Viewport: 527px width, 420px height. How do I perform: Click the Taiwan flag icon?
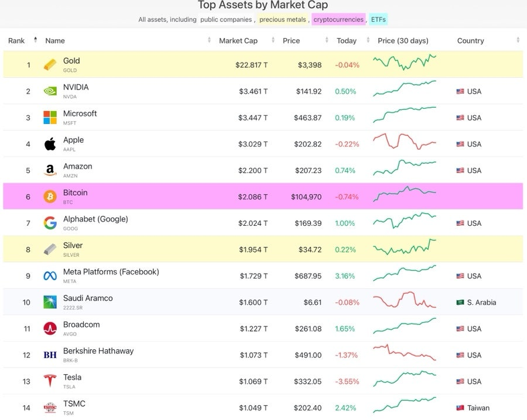[460, 408]
